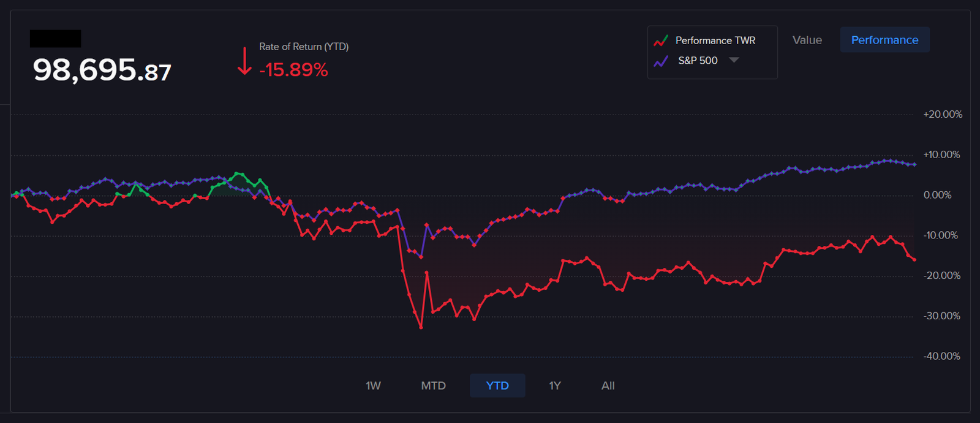Choose the MTD time range
The width and height of the screenshot is (980, 423).
433,386
